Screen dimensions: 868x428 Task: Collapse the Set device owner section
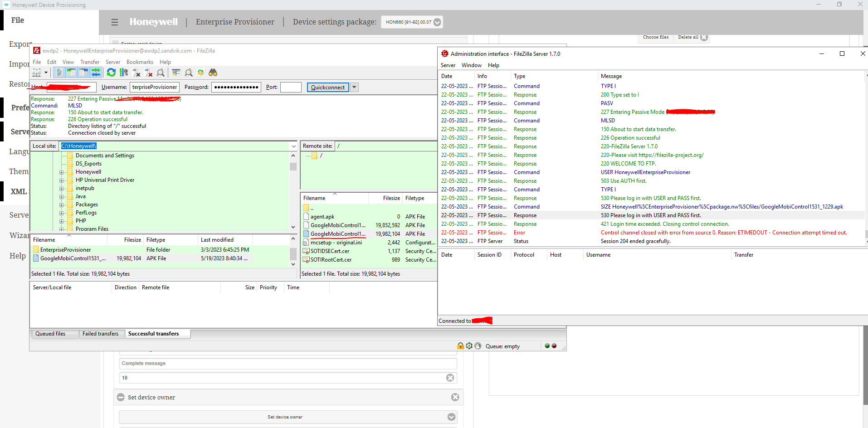click(x=121, y=397)
